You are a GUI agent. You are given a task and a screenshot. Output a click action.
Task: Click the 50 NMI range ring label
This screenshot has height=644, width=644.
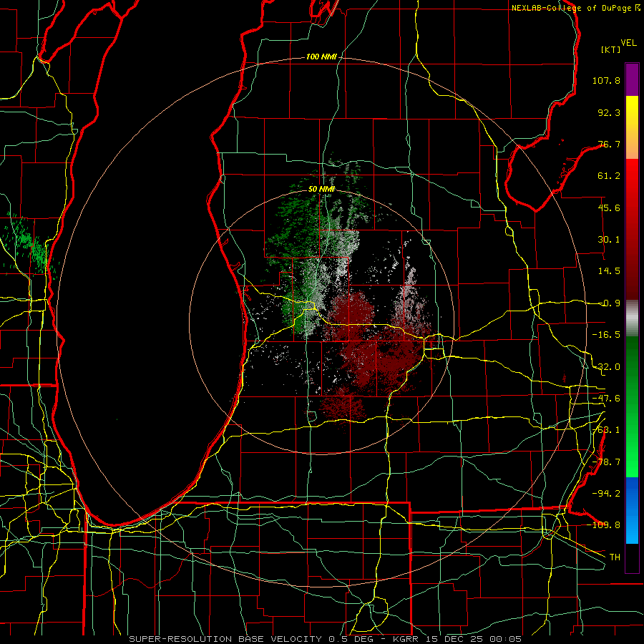click(321, 189)
